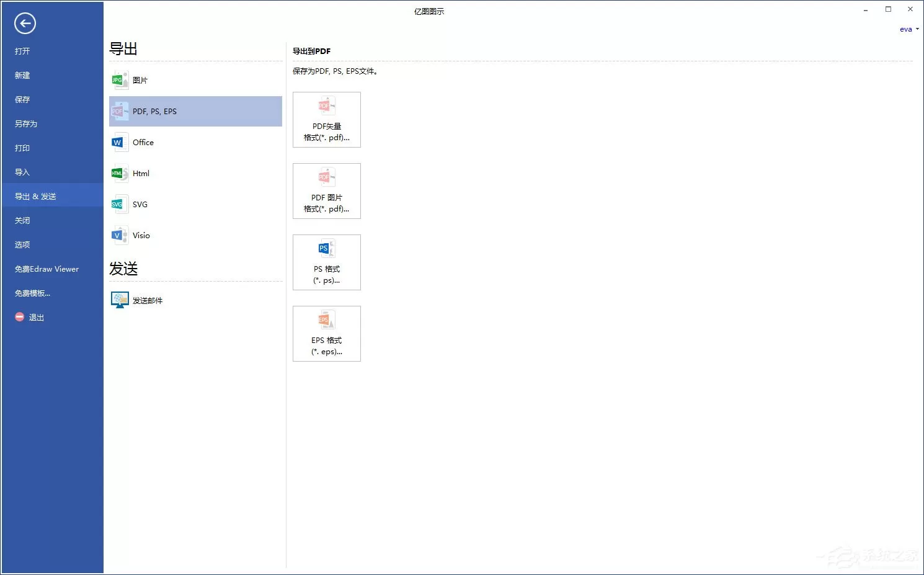This screenshot has width=924, height=575.
Task: Click the back arrow circle icon
Action: pyautogui.click(x=25, y=24)
